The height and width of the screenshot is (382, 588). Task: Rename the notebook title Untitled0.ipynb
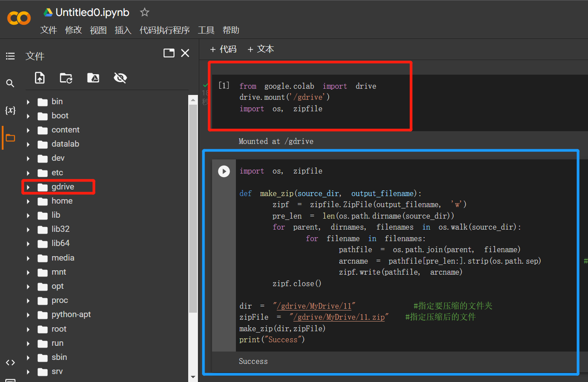[x=92, y=13]
